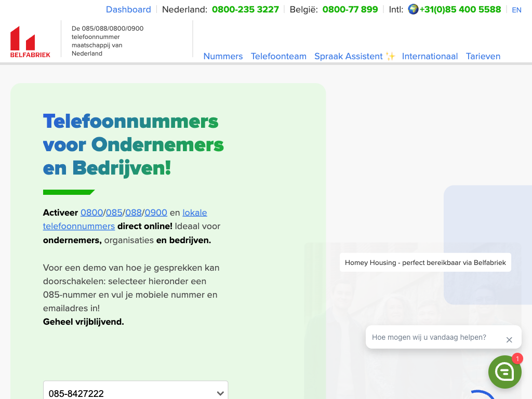The image size is (532, 399).
Task: Click the globe icon beside the international number
Action: coord(413,9)
